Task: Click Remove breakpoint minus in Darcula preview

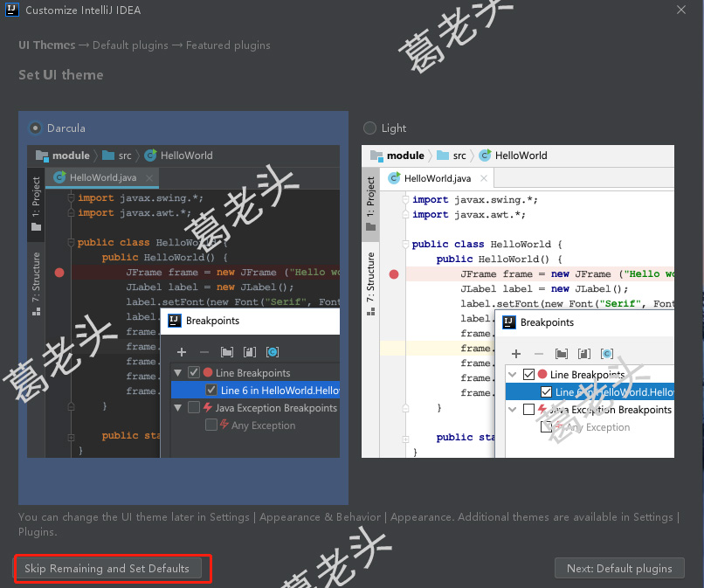Action: (x=204, y=352)
